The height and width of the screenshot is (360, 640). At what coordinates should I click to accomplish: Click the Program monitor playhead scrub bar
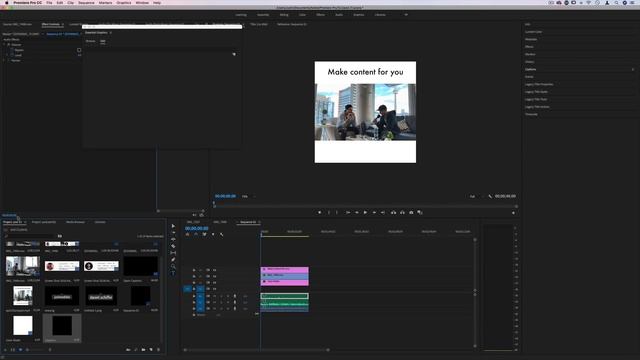[x=365, y=206]
